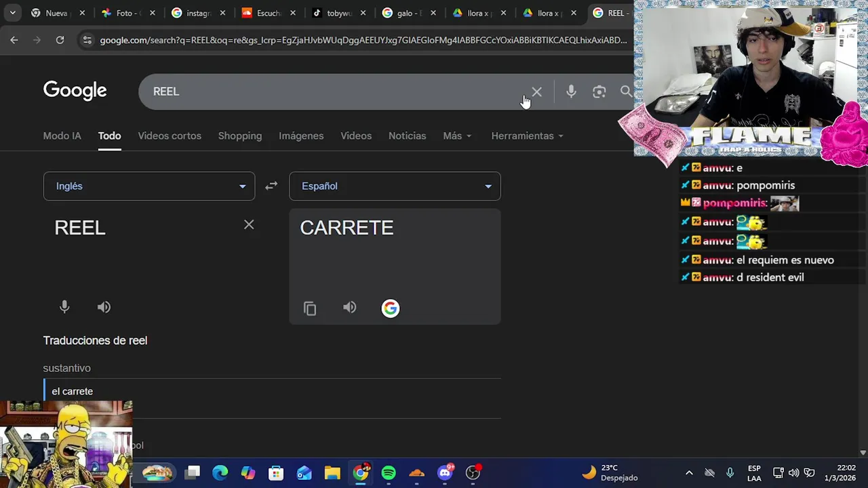Image resolution: width=868 pixels, height=488 pixels.
Task: Switch to the Modo IA tab
Action: [x=62, y=136]
